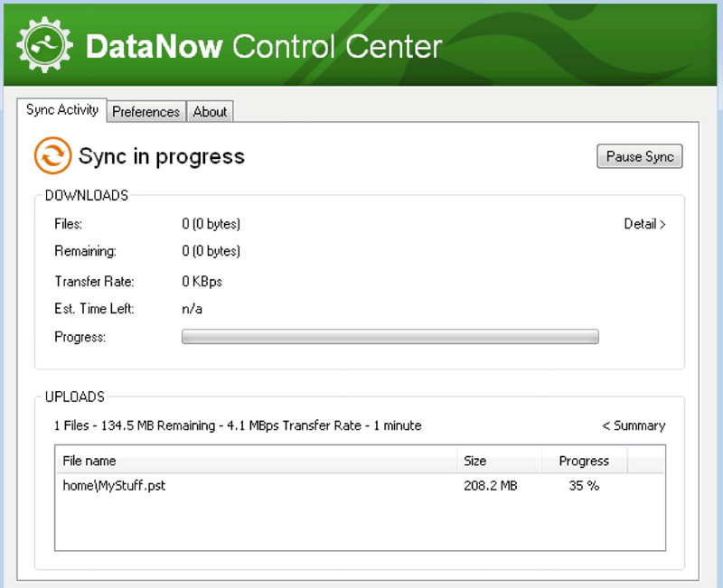Click the Files value 0 (0 bytes)
Viewport: 723px width, 588px height.
click(x=211, y=224)
